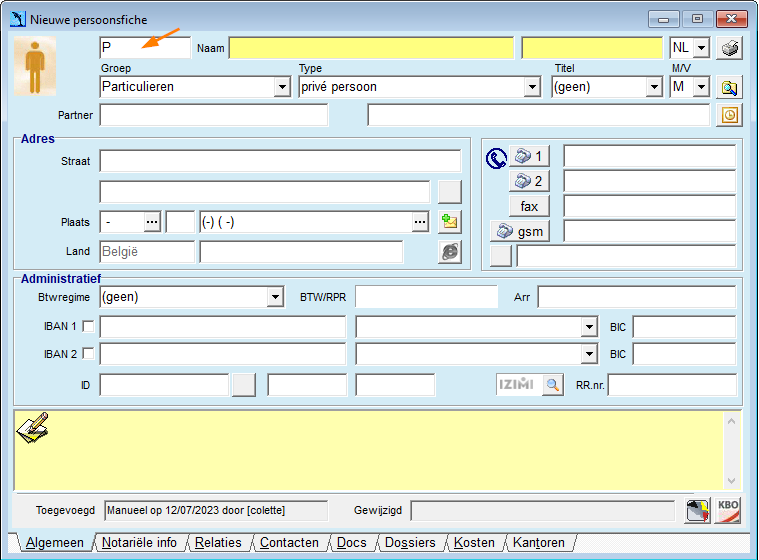Click the internet globe icon beside Land
This screenshot has height=560, width=759.
point(450,252)
